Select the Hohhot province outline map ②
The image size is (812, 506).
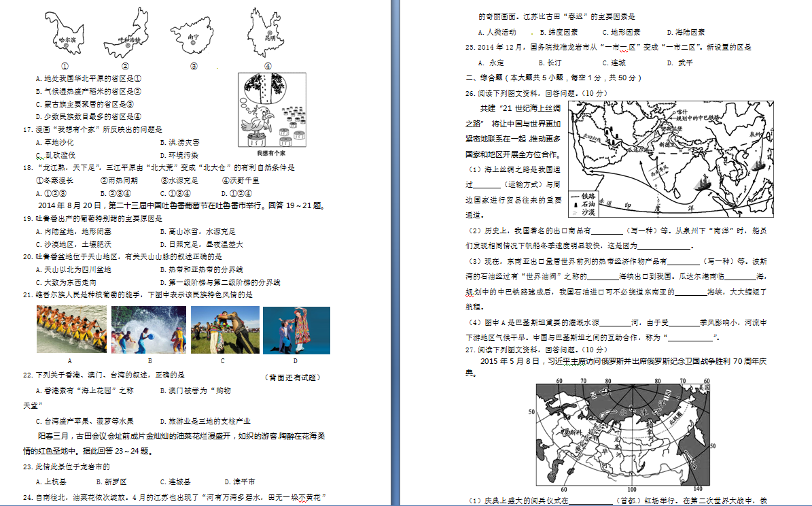[126, 34]
